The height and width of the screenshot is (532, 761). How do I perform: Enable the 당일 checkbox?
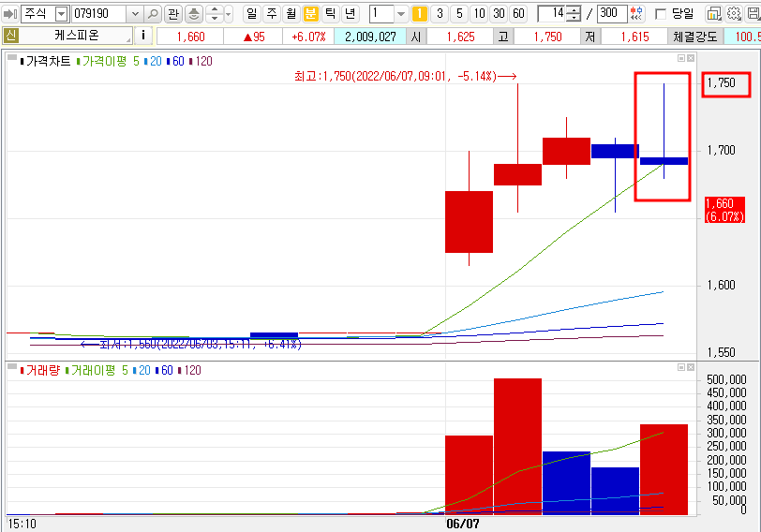pos(660,14)
